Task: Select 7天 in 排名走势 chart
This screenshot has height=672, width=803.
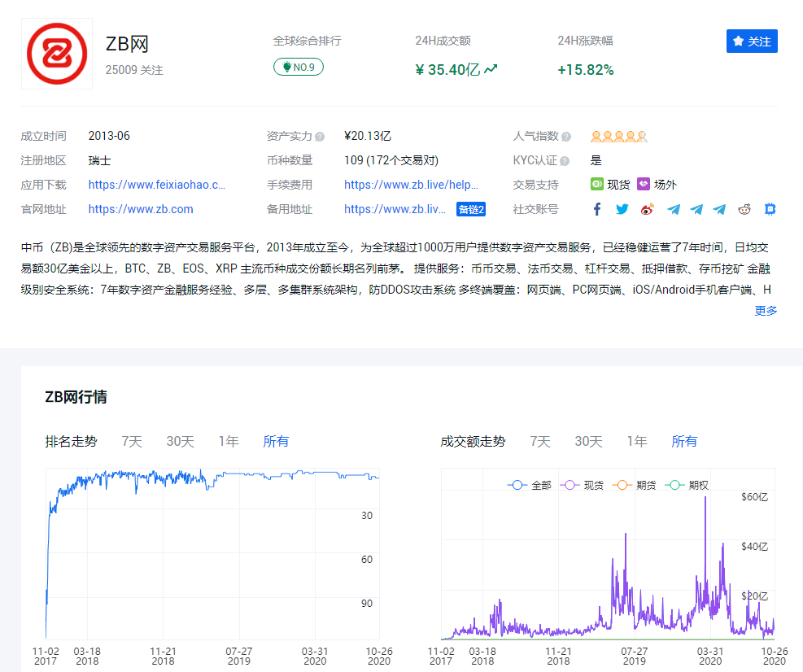Action: [132, 442]
